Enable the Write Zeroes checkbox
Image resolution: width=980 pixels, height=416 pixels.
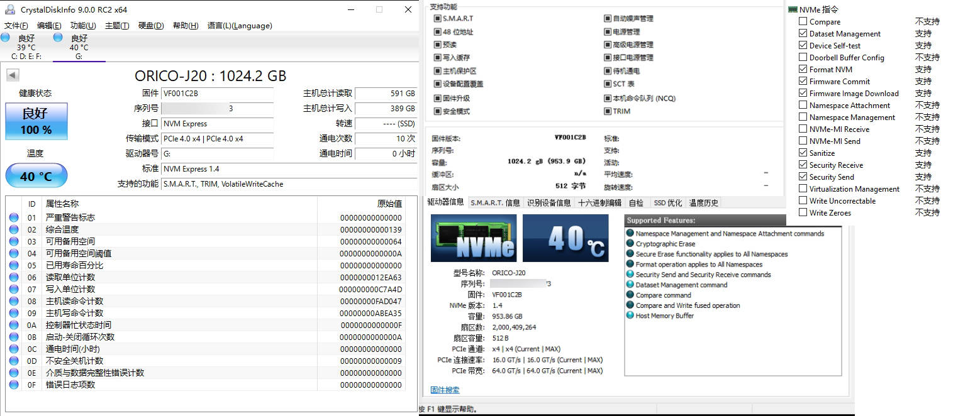pyautogui.click(x=803, y=212)
